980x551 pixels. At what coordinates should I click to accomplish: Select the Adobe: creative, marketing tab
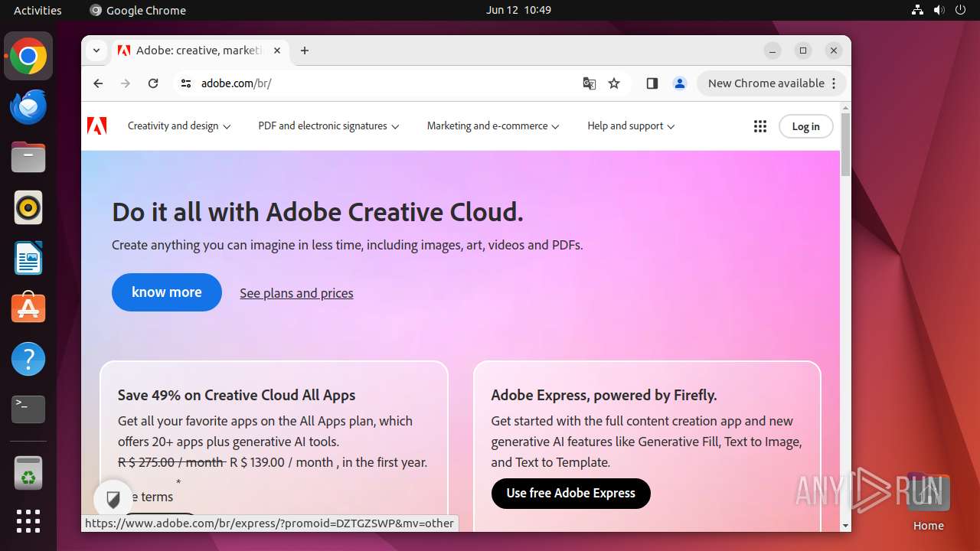pyautogui.click(x=199, y=51)
